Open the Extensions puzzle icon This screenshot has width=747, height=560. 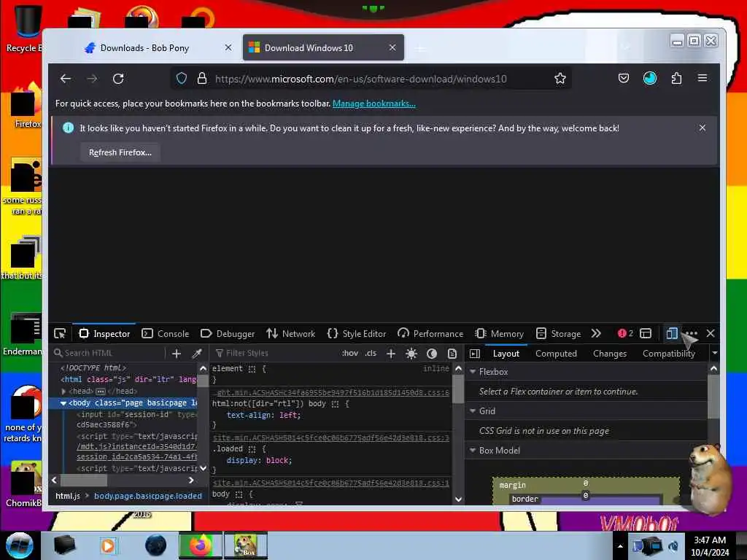click(x=676, y=78)
